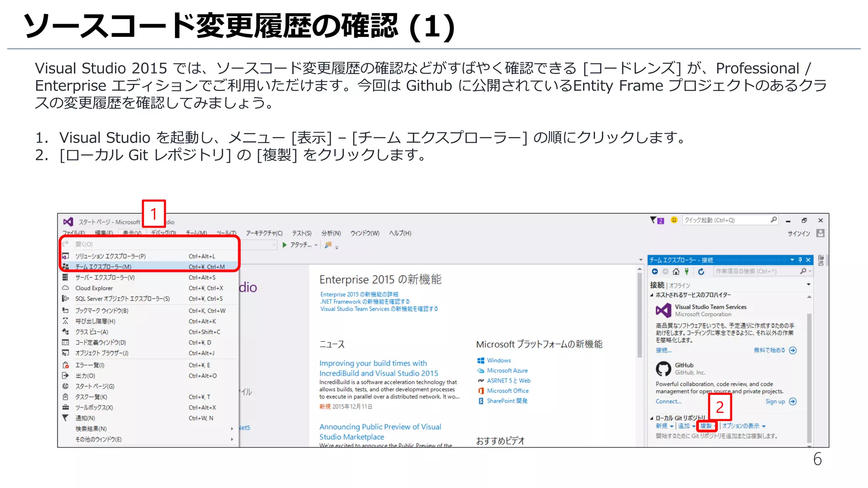
Task: Open the ヘルプ menu
Action: point(400,233)
